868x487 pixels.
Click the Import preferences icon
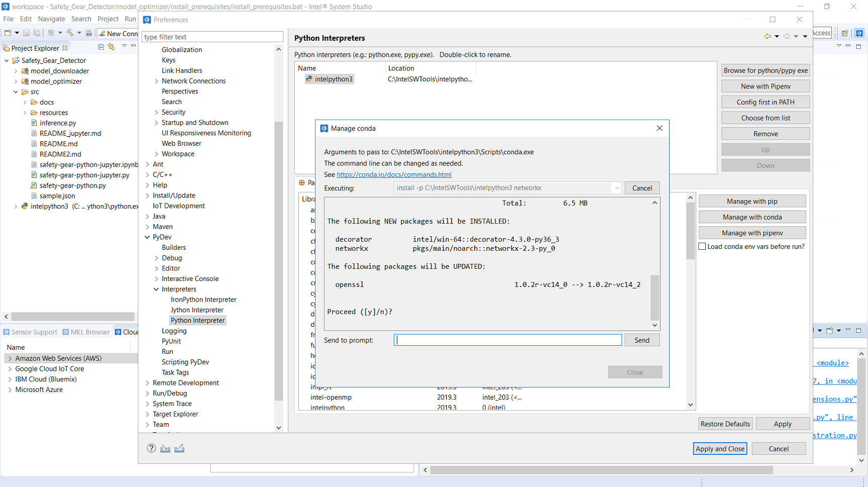click(165, 448)
